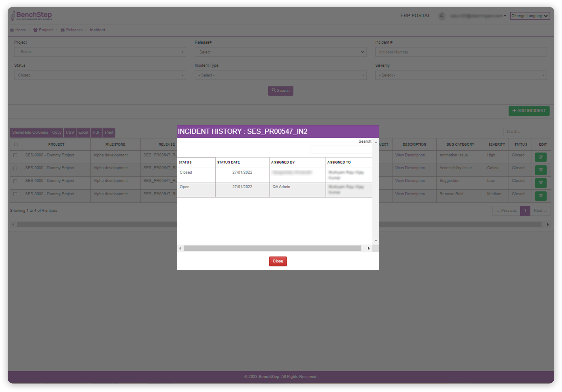This screenshot has height=392, width=562.
Task: Export table as Excel
Action: (x=83, y=132)
